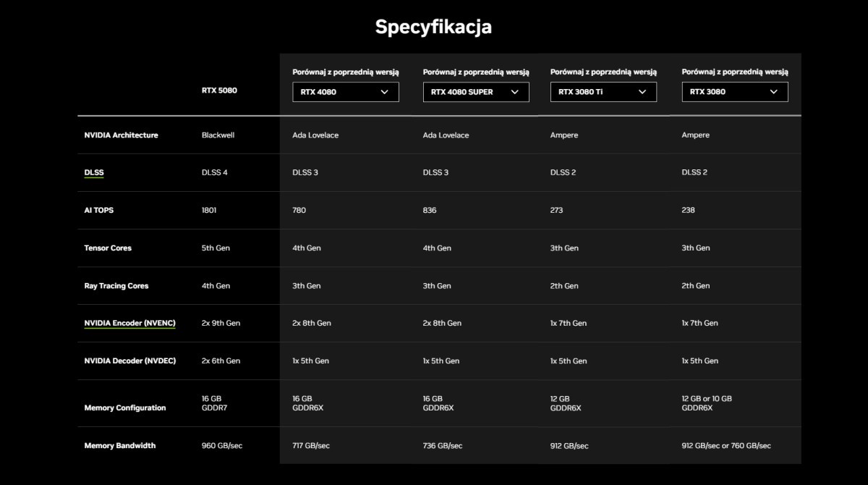Click the Memory Configuration row label
This screenshot has width=868, height=485.
[x=124, y=408]
